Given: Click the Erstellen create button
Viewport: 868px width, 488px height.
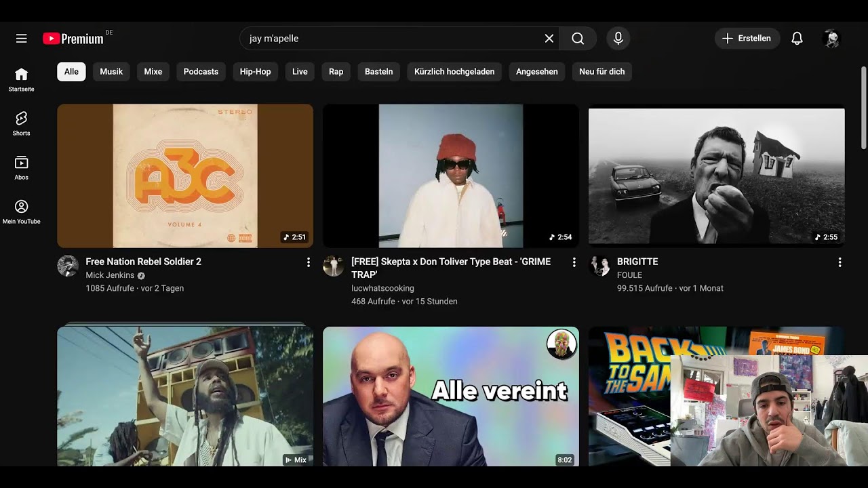Looking at the screenshot, I should 747,39.
